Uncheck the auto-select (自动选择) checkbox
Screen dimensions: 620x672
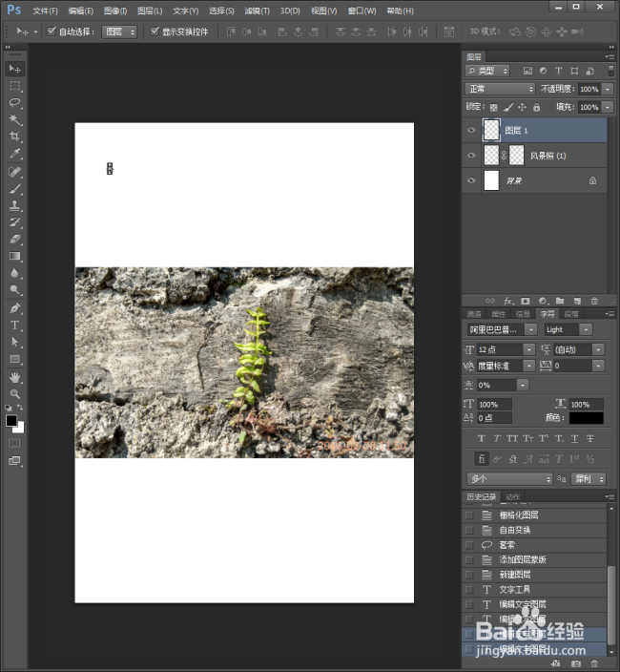pyautogui.click(x=52, y=31)
